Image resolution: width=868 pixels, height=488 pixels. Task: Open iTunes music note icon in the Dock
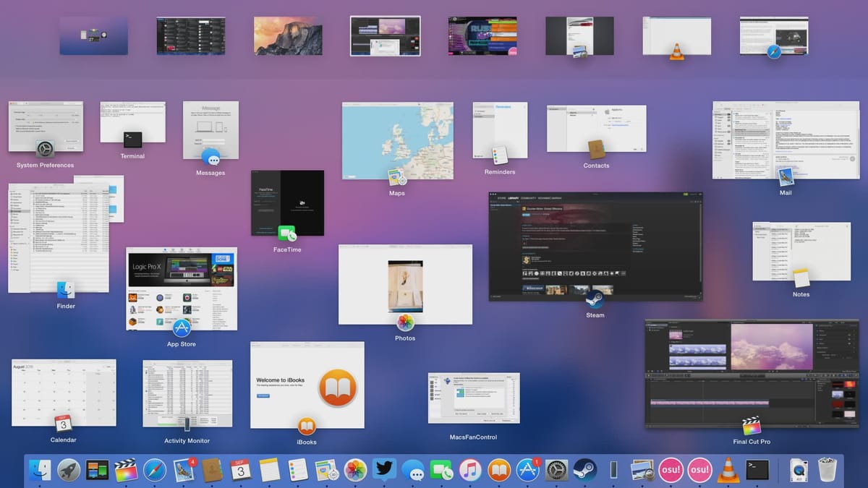pyautogui.click(x=470, y=470)
